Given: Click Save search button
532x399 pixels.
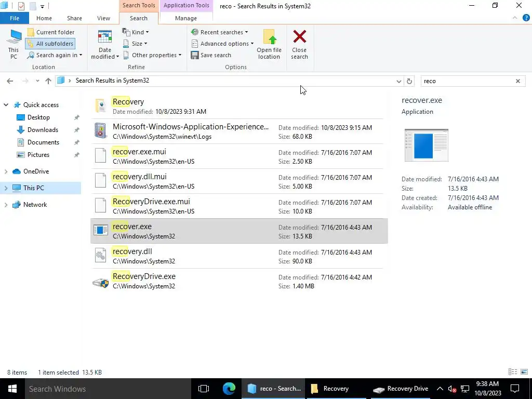Looking at the screenshot, I should [211, 55].
